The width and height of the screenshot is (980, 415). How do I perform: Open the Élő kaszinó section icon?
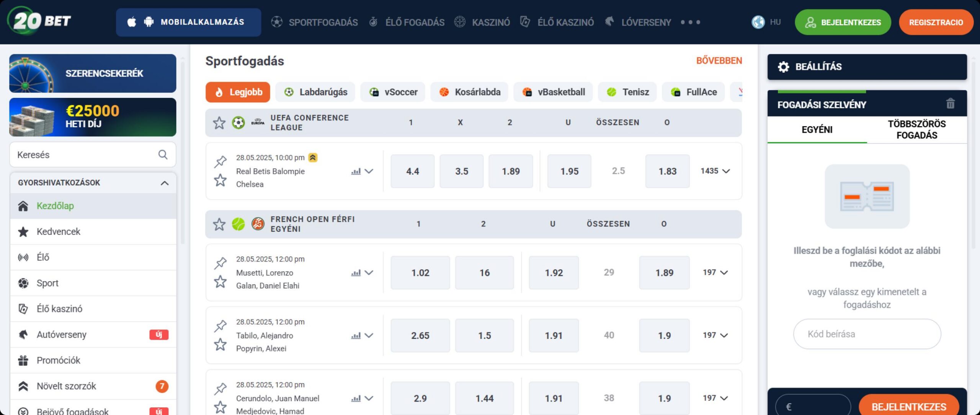pyautogui.click(x=24, y=308)
